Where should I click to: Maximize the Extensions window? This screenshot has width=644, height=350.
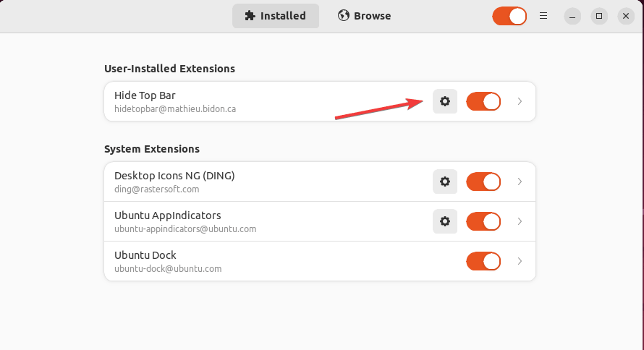click(x=598, y=16)
